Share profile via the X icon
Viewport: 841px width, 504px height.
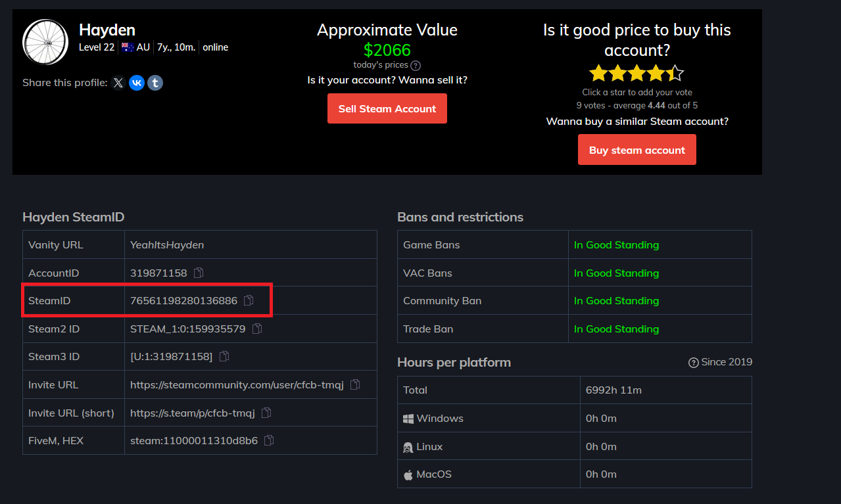point(118,83)
